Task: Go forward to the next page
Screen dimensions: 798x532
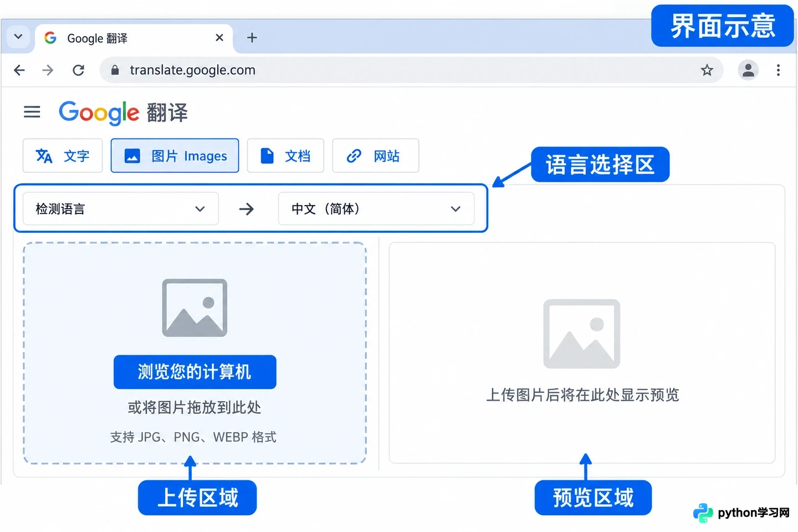Action: pos(48,70)
